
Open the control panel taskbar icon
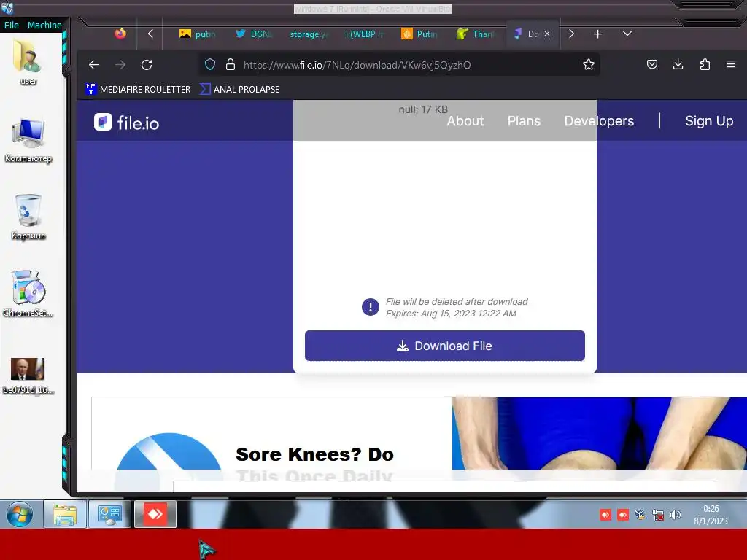coord(109,514)
